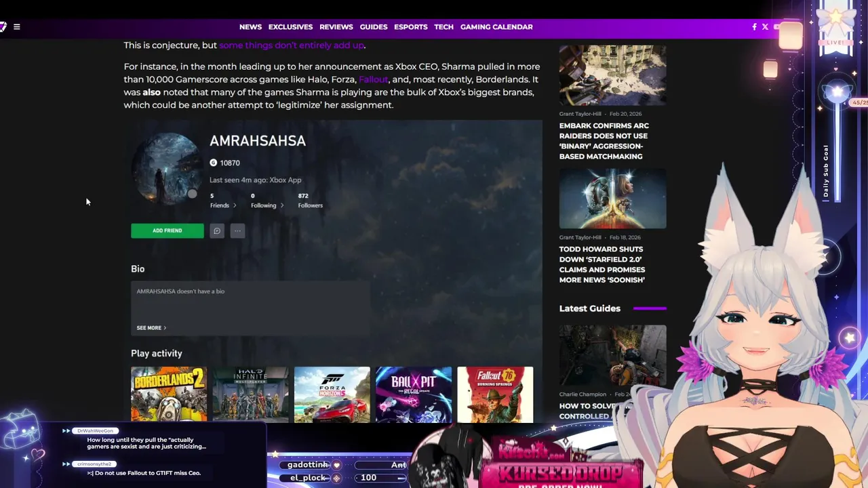
Task: Click the Latest Guides heading
Action: coord(589,308)
